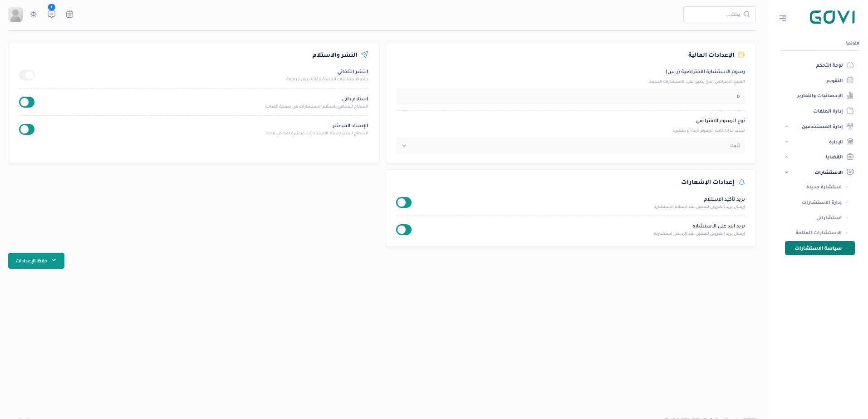The height and width of the screenshot is (419, 868).
Task: Click the GOVI logo
Action: coord(832,17)
